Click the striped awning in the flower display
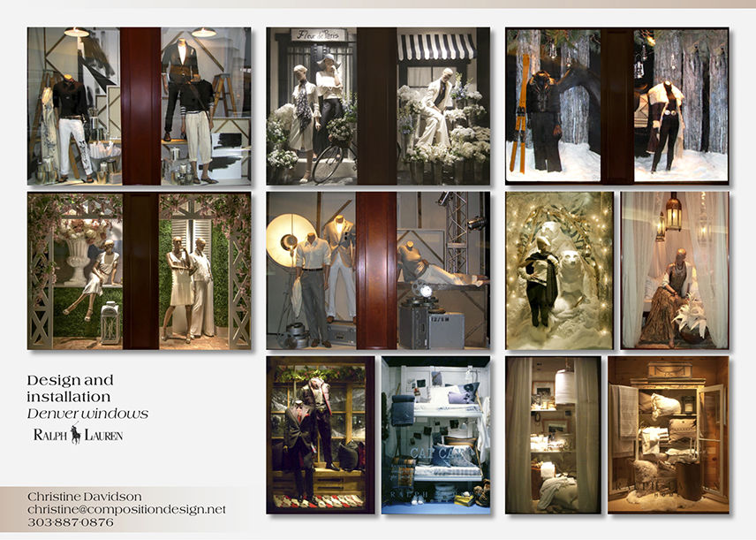This screenshot has width=756, height=540. pos(436,47)
